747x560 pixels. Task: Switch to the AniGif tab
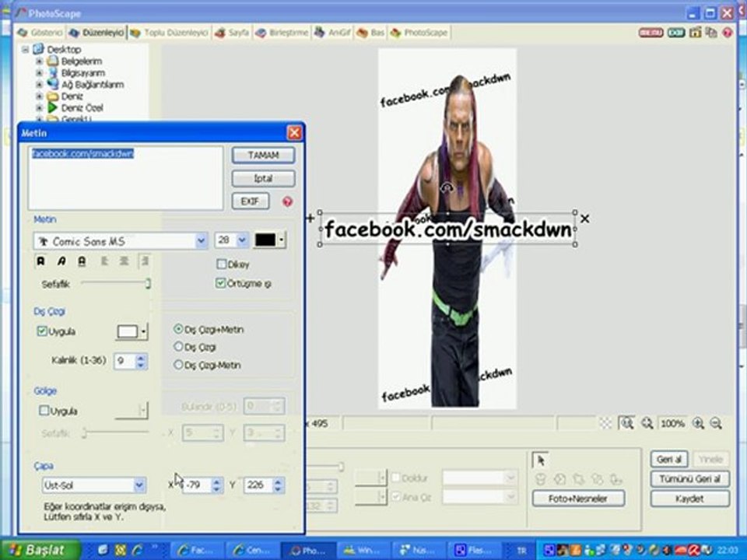pos(332,33)
